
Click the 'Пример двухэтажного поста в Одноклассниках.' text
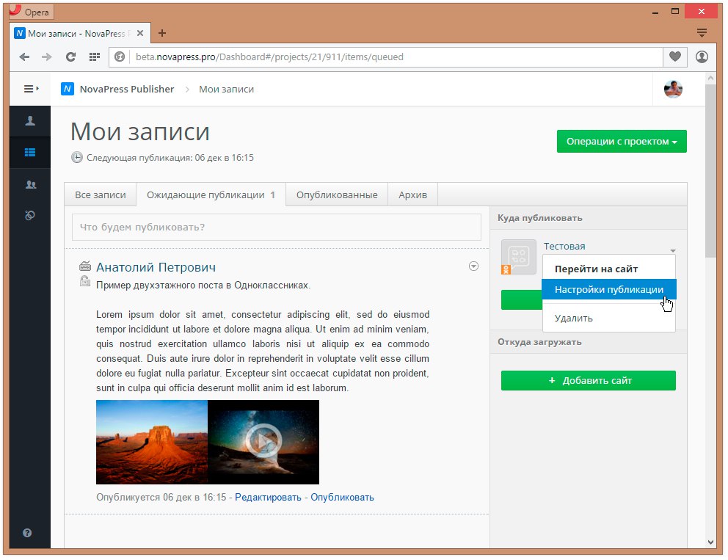click(x=203, y=285)
